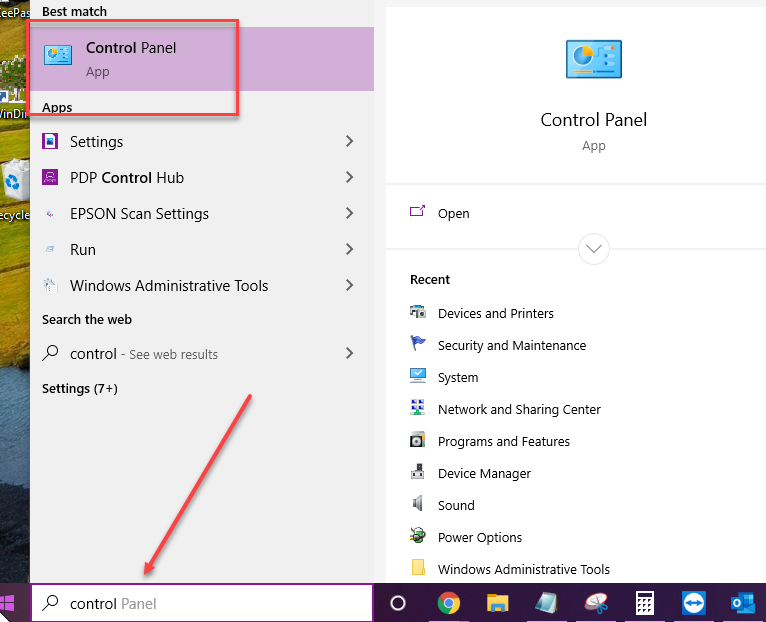766x622 pixels.
Task: Click the Windows Administrative Tools folder icon in Recent
Action: pyautogui.click(x=418, y=567)
